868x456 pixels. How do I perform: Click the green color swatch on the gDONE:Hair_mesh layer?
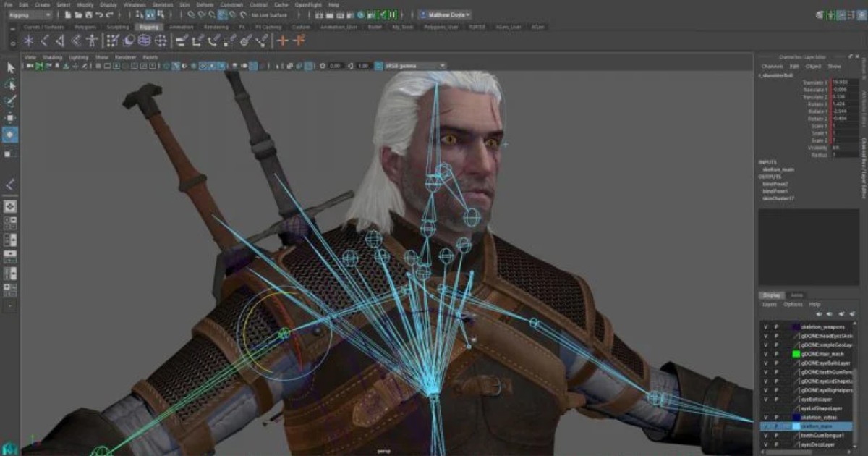(x=796, y=354)
